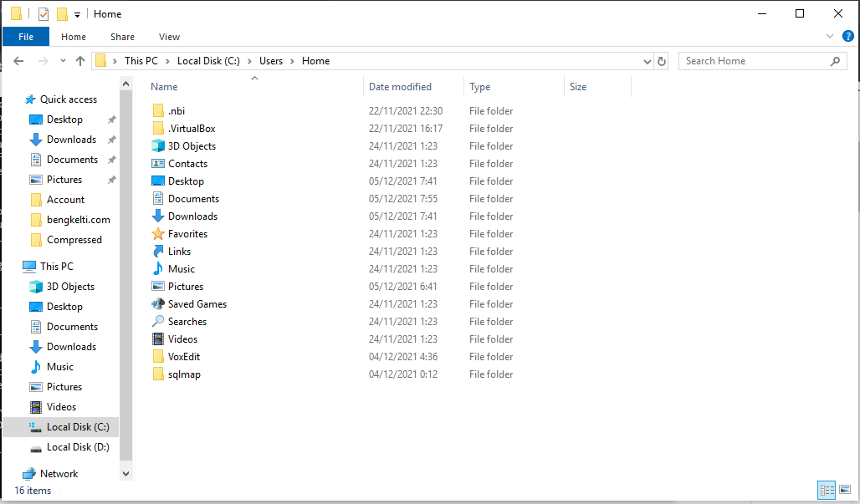Open Compressed folder in Quick access

pos(74,240)
